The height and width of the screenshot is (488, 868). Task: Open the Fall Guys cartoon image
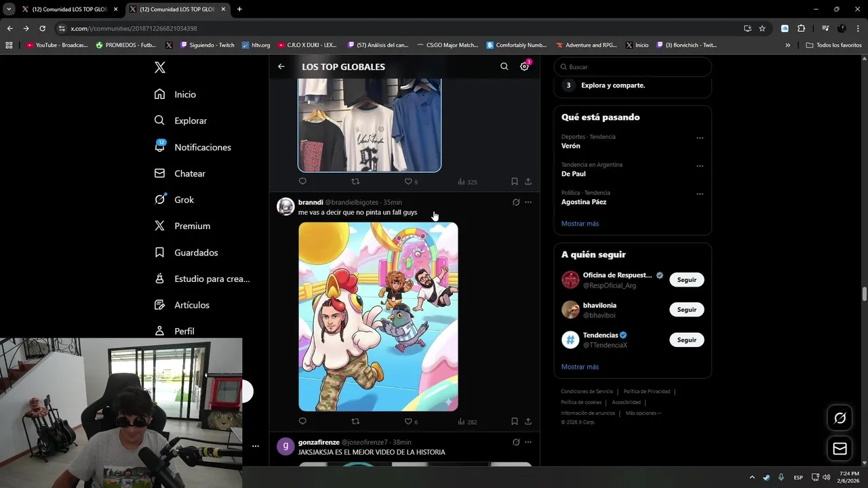[x=378, y=317]
